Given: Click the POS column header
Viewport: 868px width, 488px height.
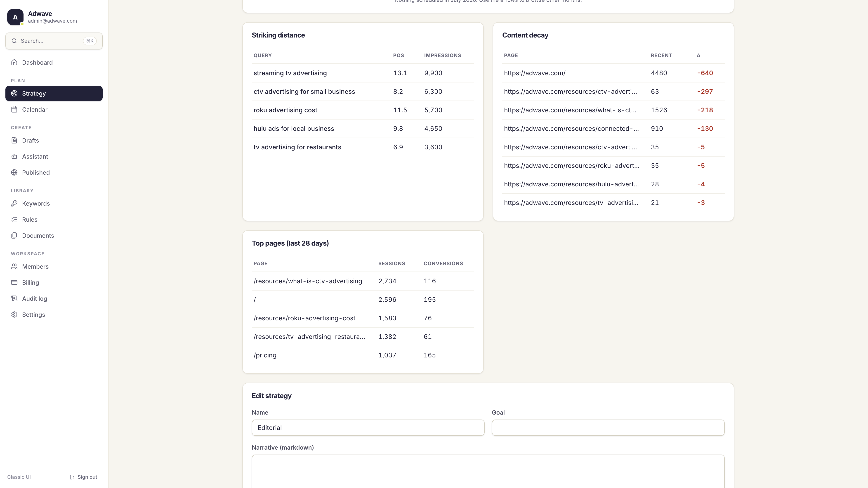Looking at the screenshot, I should (398, 56).
